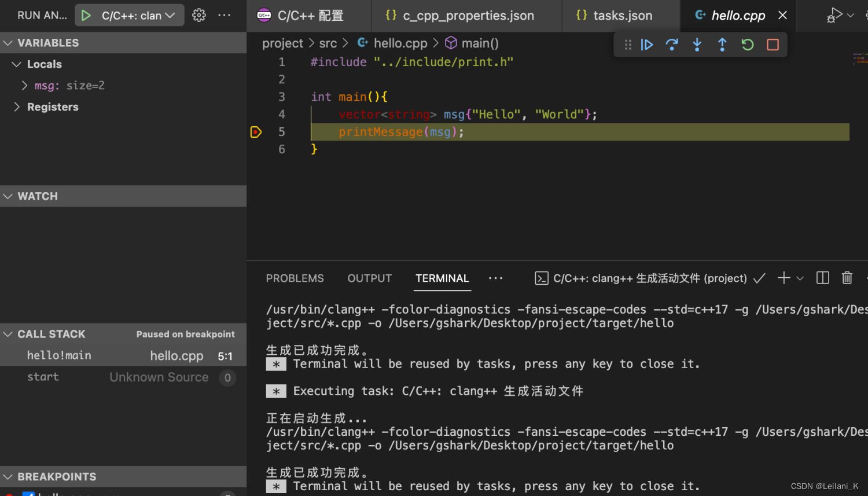
Task: Click src in the breadcrumb
Action: click(328, 43)
